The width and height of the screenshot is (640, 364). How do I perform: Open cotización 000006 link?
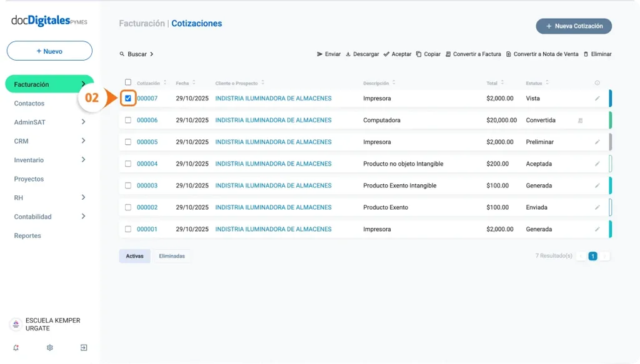(148, 120)
